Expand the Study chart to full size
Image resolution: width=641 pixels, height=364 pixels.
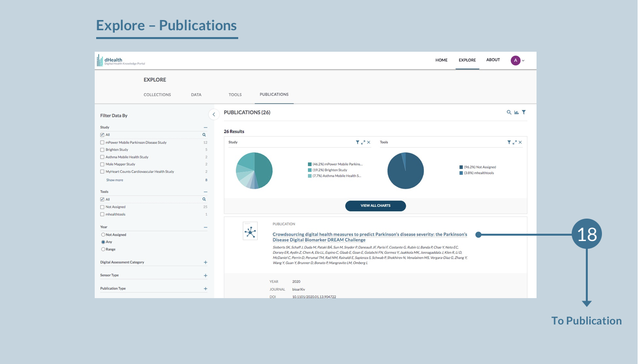(363, 142)
